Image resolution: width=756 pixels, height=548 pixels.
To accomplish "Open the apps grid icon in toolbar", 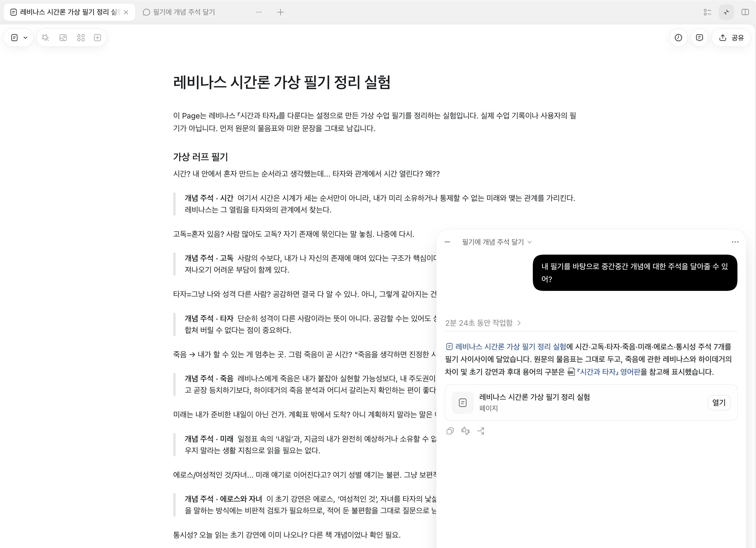I will (81, 38).
